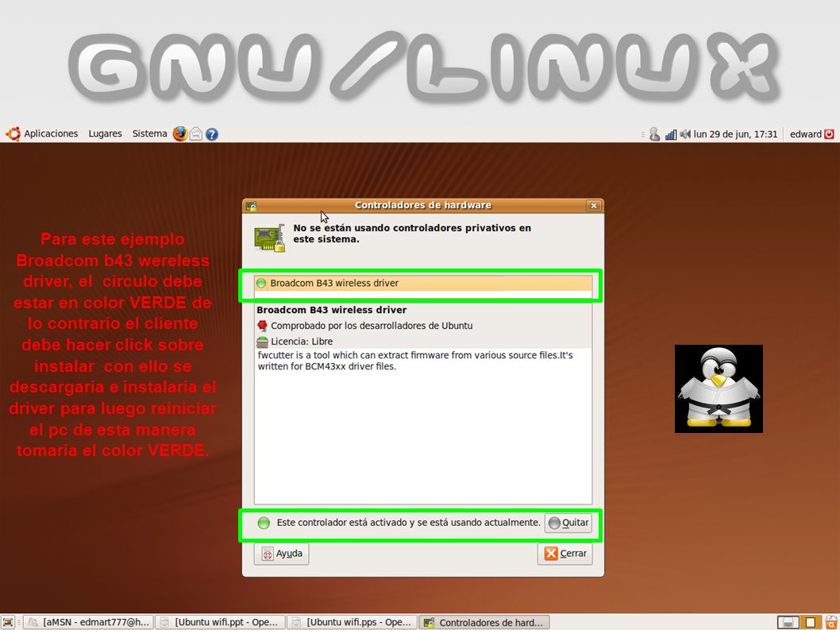Click the green status circle in driver list

click(261, 283)
